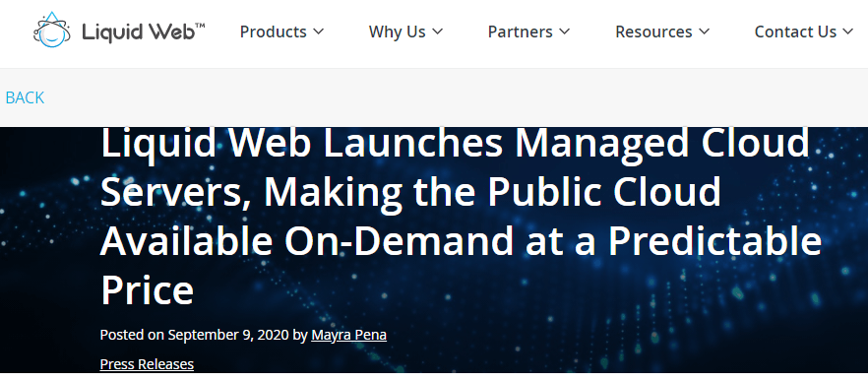
Task: Open the Liquid Web wordmark home link
Action: click(x=144, y=32)
